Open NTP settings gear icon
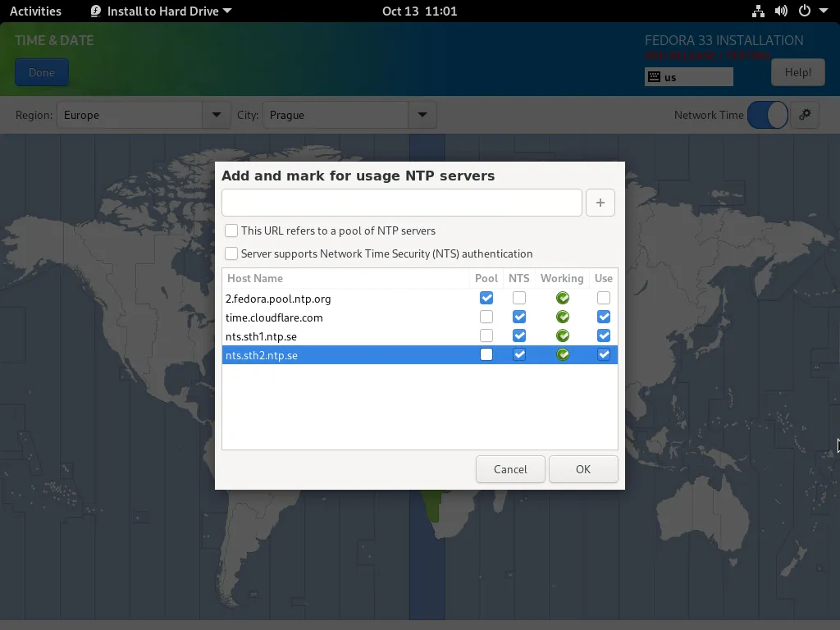840x630 pixels. (x=805, y=115)
